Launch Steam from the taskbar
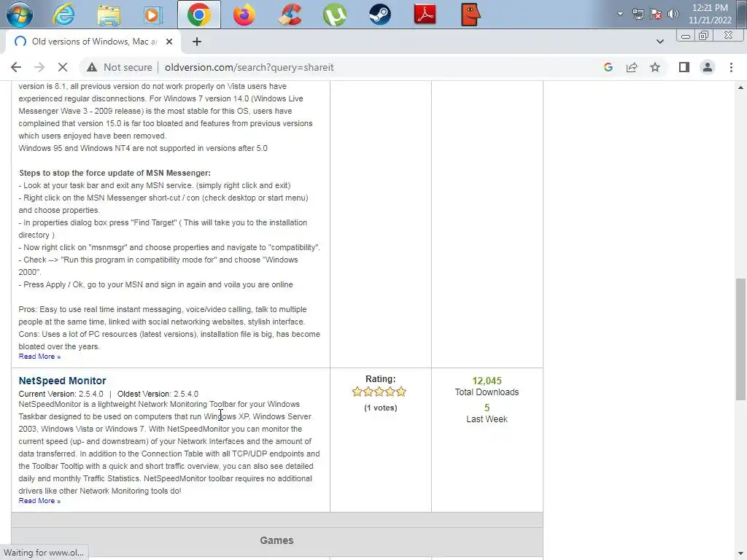Screen dimensions: 747x560 click(x=379, y=15)
